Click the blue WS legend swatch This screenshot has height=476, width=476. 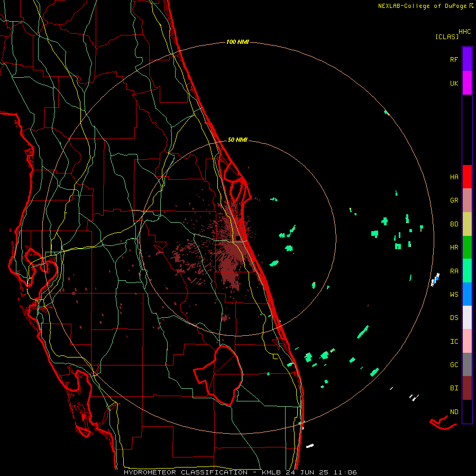click(467, 294)
